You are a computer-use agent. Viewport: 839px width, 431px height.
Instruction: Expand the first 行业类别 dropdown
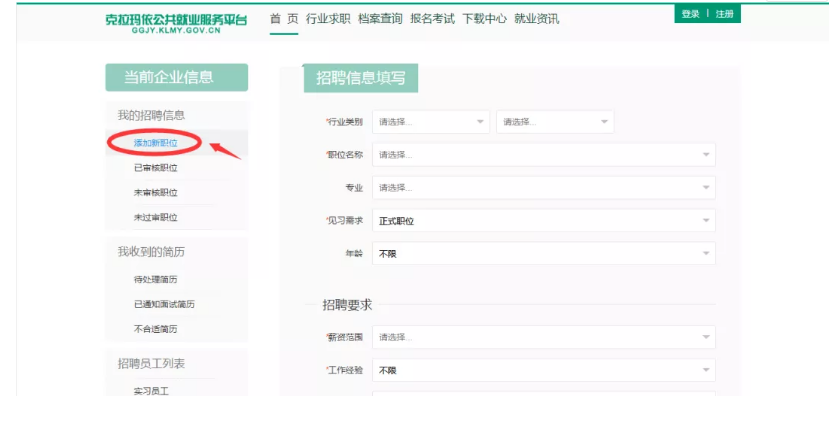pos(431,122)
